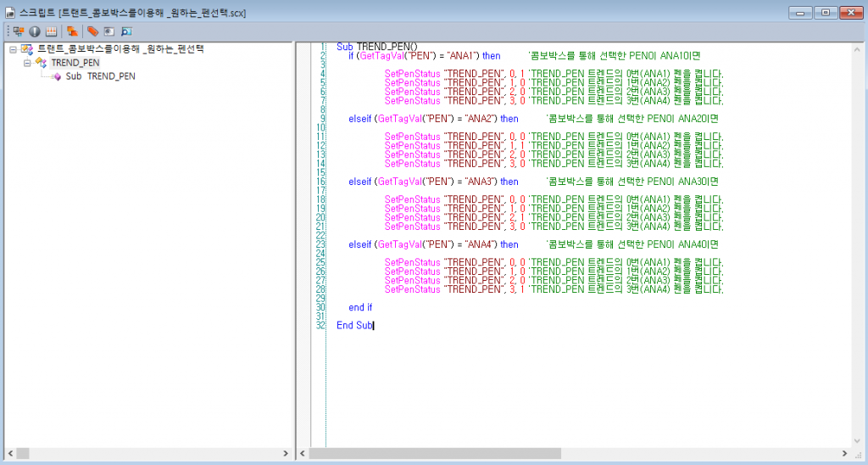868x465 pixels.
Task: Click SetPenStatus on line 12
Action: pyautogui.click(x=413, y=146)
